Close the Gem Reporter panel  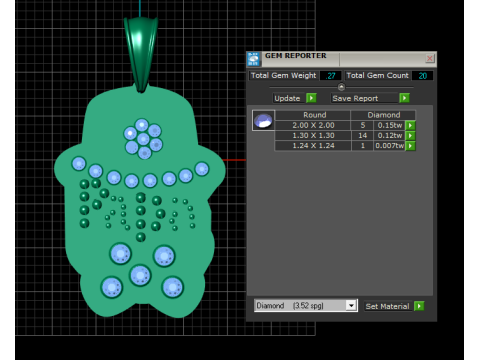tap(430, 59)
